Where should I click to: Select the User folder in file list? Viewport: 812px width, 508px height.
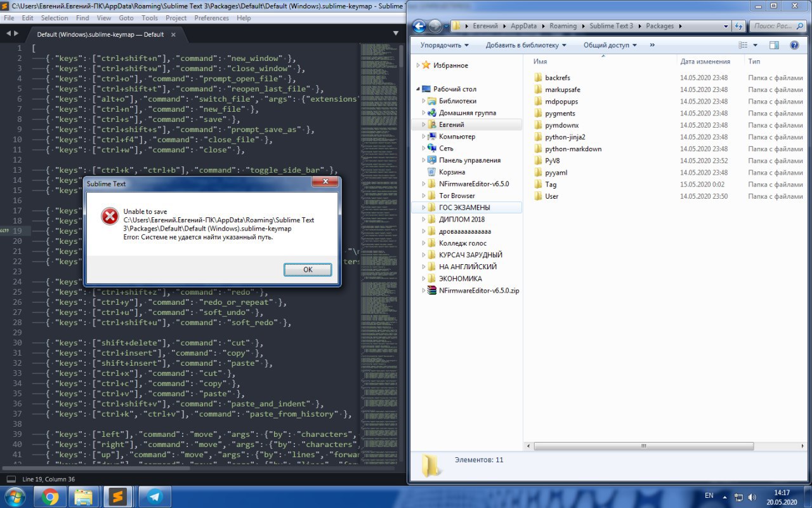552,196
